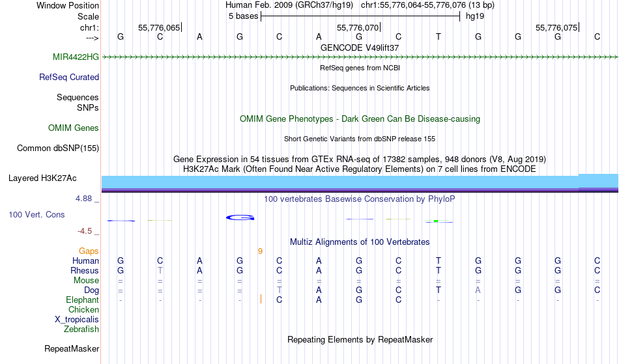Click 'Repeating Elements by RepeatMasker' title
Screen dimensions: 619x364
click(x=360, y=340)
